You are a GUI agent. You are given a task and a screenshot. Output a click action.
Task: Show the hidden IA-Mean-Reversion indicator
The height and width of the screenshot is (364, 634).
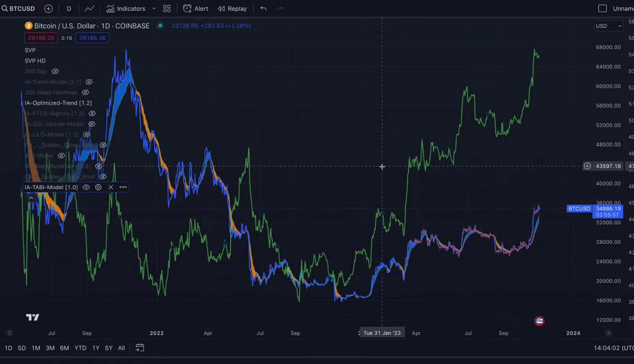tap(98, 166)
